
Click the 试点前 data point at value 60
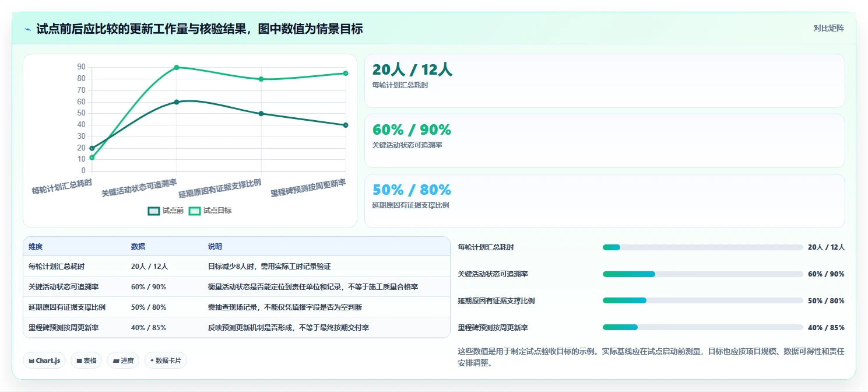tap(177, 102)
